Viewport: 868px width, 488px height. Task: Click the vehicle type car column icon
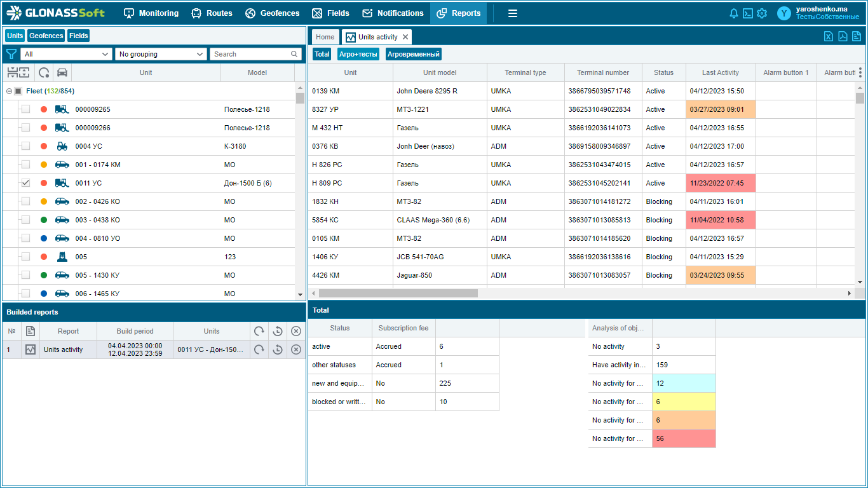click(62, 72)
